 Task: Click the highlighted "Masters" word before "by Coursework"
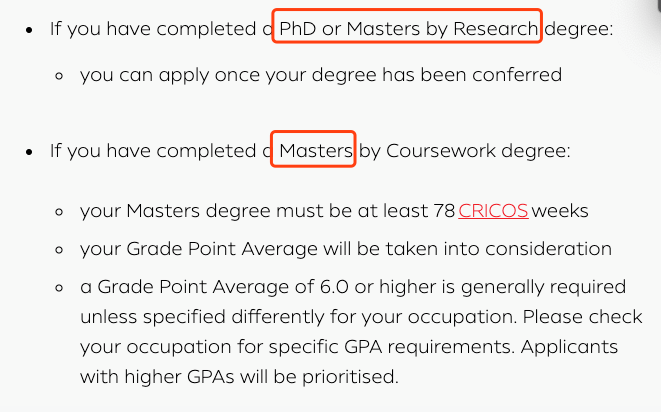(x=315, y=151)
